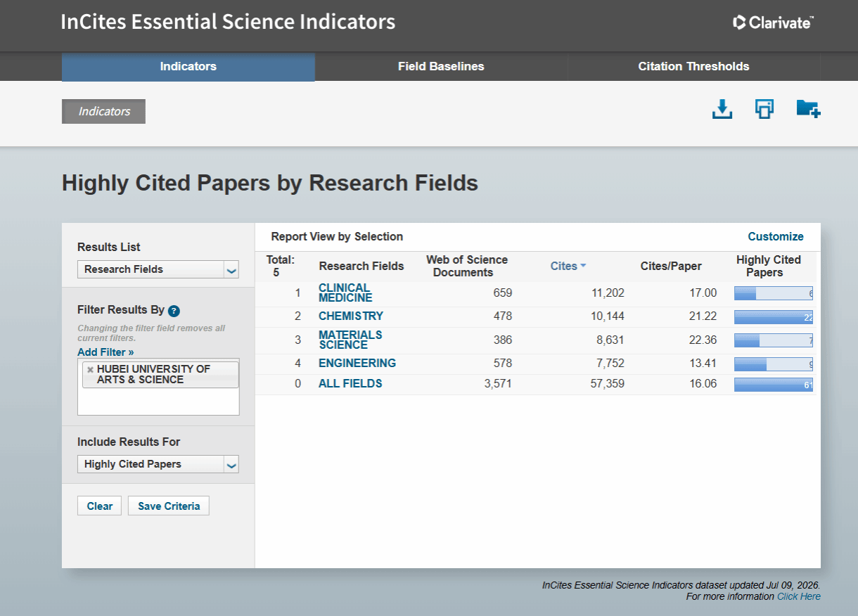
Task: Open the ENGINEERING field link
Action: tap(357, 364)
